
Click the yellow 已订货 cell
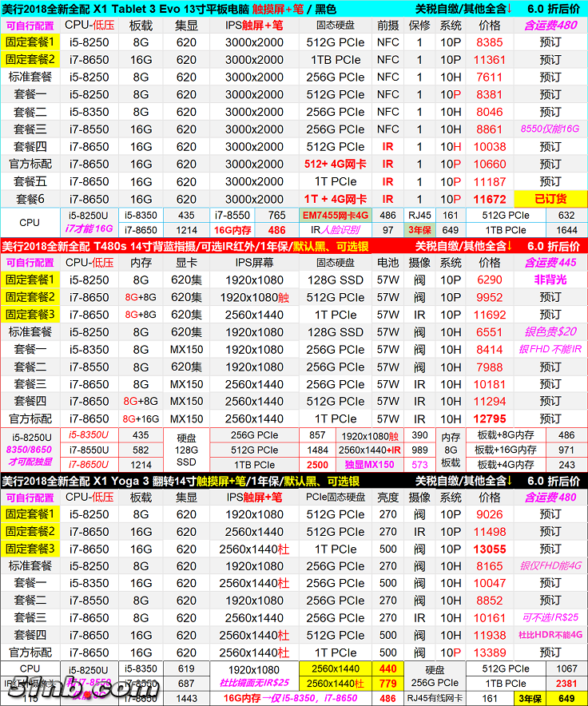click(x=550, y=199)
